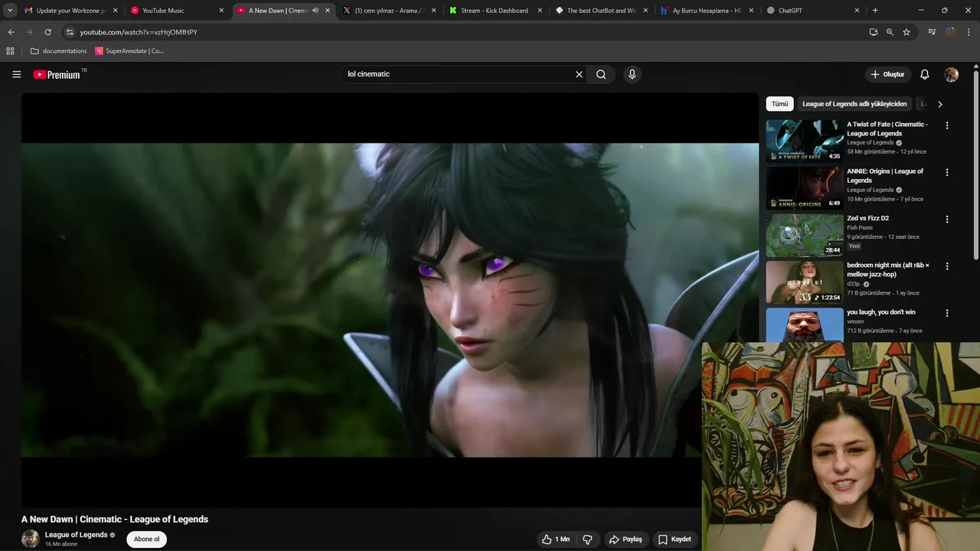Open League of Legends channel name link

[76, 535]
